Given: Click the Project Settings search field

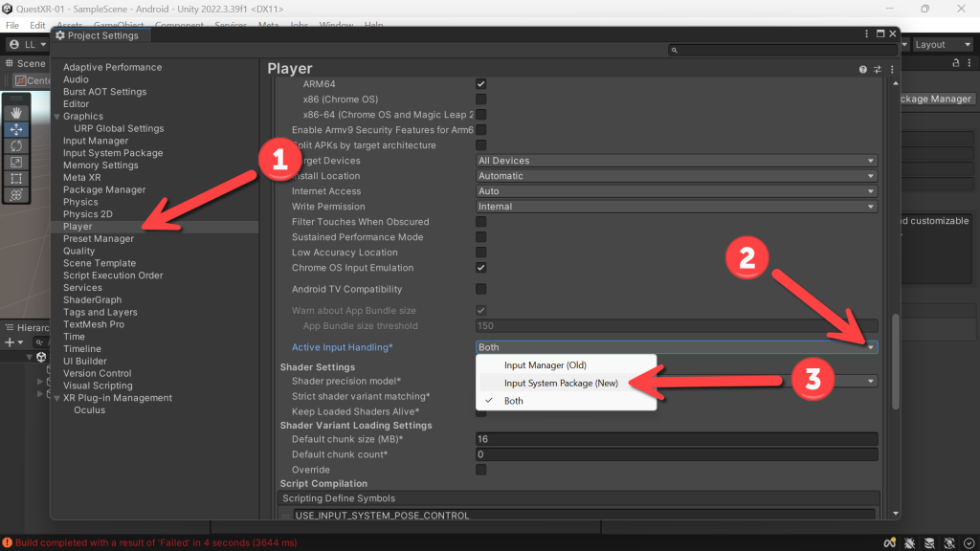Looking at the screenshot, I should [x=783, y=50].
